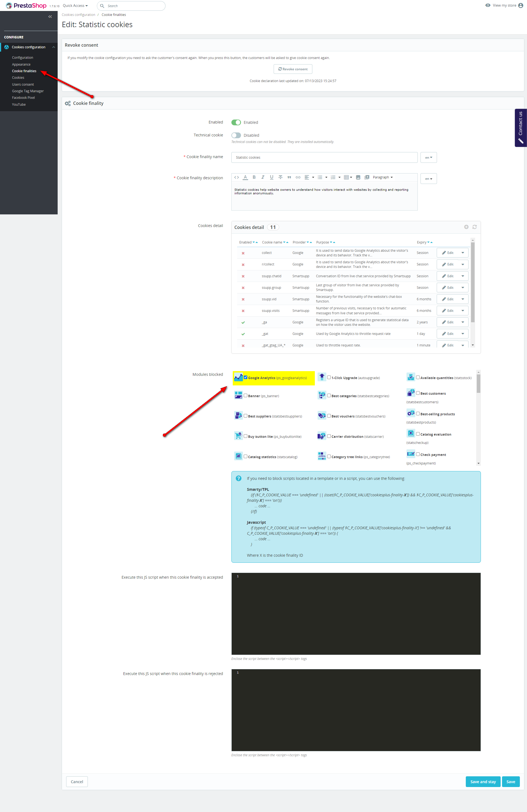
Task: Click the Banner module icon
Action: tap(239, 395)
